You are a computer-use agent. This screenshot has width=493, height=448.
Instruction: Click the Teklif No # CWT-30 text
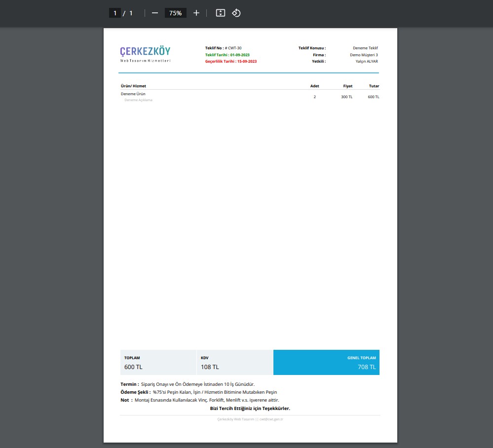point(224,48)
